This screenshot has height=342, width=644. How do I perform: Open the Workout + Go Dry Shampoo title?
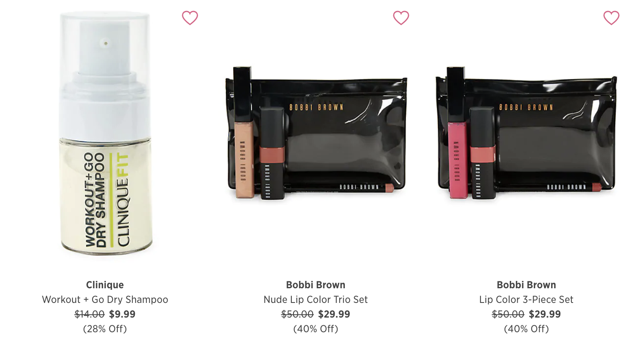105,300
